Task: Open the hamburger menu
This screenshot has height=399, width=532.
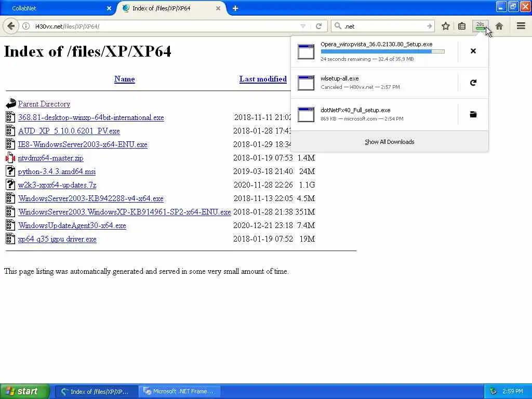Action: tap(521, 26)
